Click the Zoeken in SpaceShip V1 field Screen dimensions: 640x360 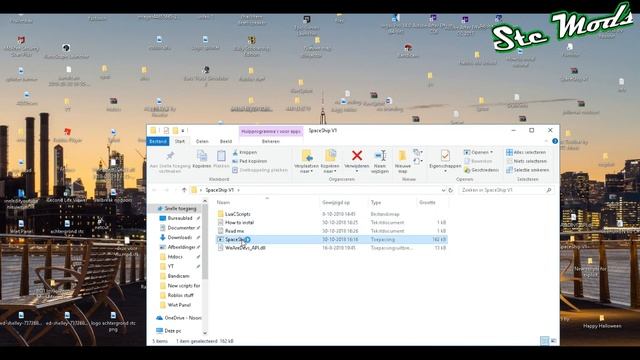point(506,190)
